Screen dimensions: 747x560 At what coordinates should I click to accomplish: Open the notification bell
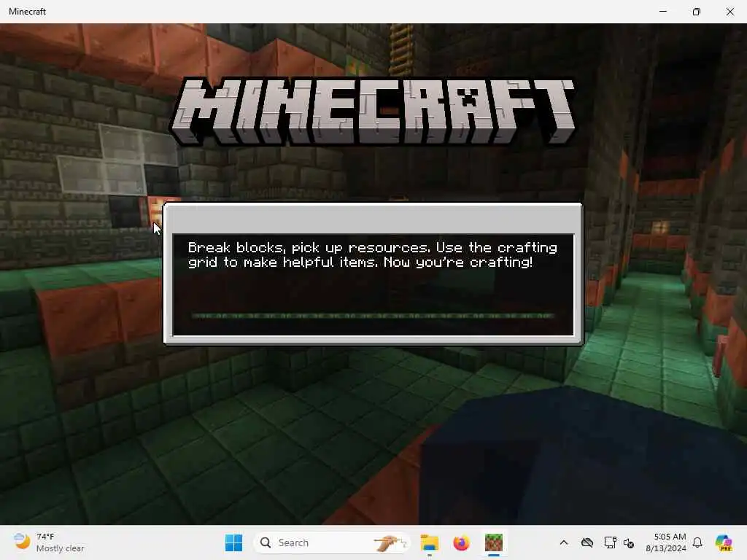click(697, 542)
